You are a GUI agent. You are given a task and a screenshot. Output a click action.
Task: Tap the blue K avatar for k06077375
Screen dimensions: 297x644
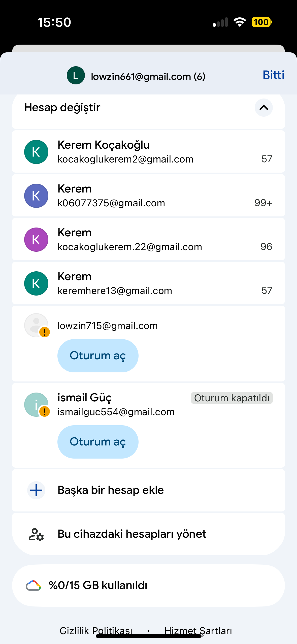pos(36,196)
